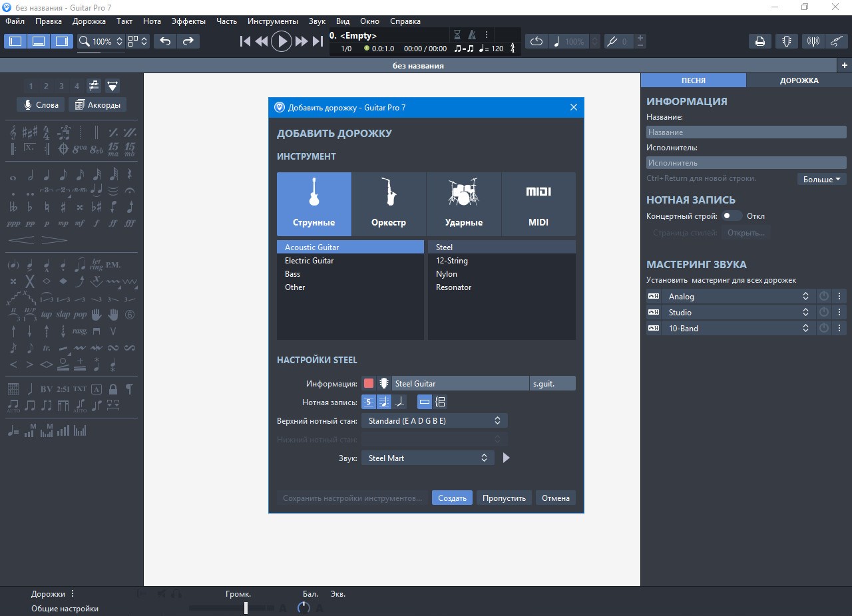Toggle slash notation for the track
The width and height of the screenshot is (852, 616).
[x=399, y=402]
